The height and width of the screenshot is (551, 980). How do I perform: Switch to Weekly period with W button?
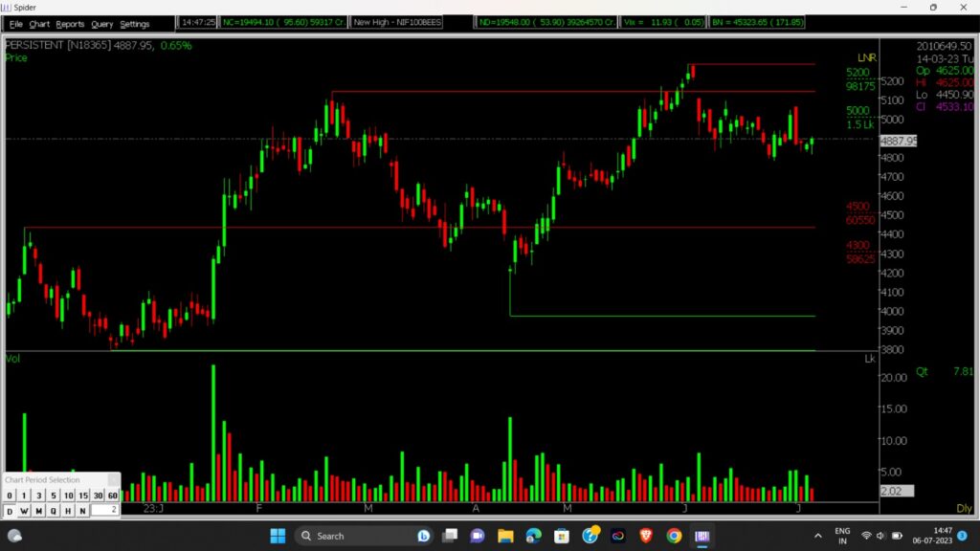(24, 511)
